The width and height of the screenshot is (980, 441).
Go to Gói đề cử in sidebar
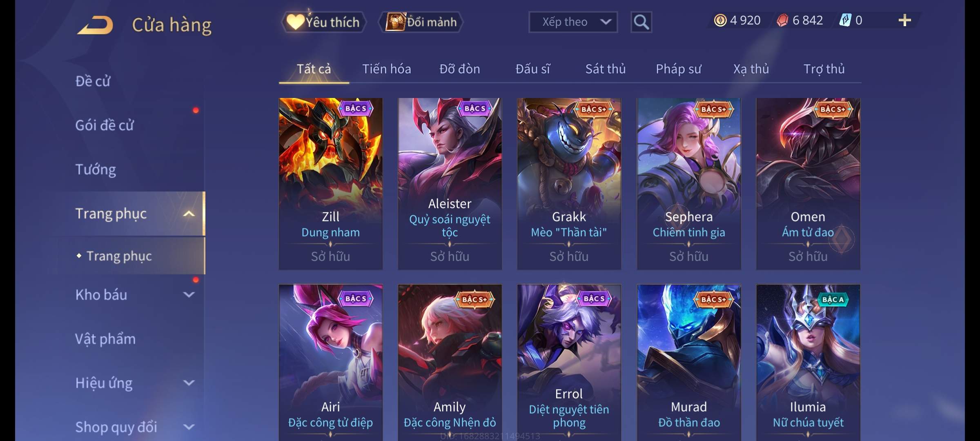[105, 125]
